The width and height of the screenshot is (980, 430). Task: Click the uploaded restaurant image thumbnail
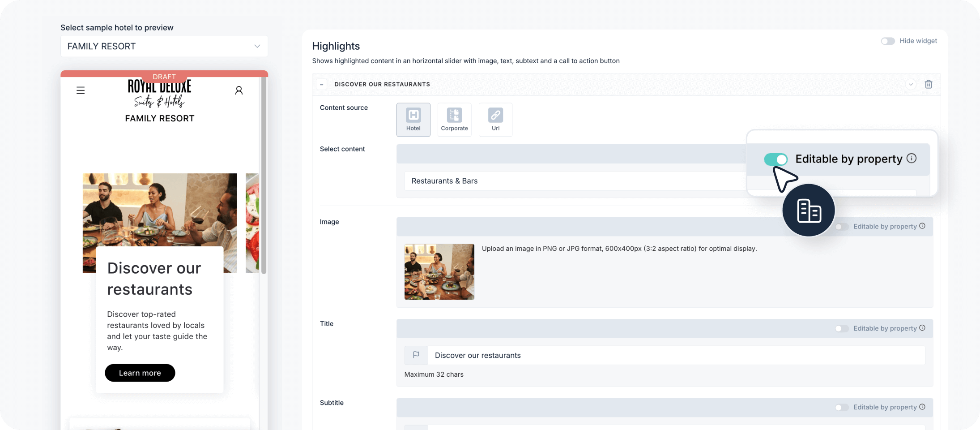[439, 272]
